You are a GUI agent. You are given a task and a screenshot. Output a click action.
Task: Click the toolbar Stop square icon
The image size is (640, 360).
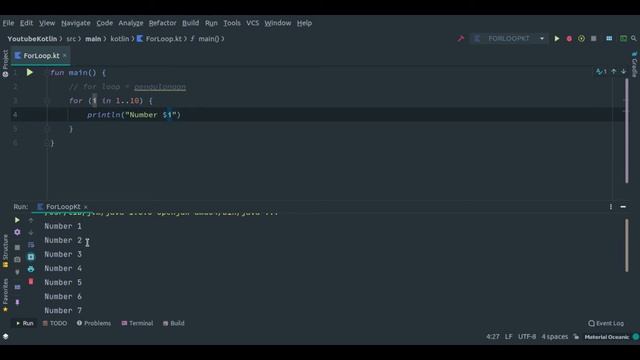(x=593, y=38)
